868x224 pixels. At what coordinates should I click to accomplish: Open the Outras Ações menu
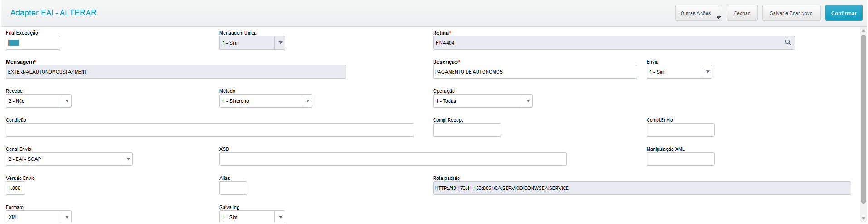point(698,13)
